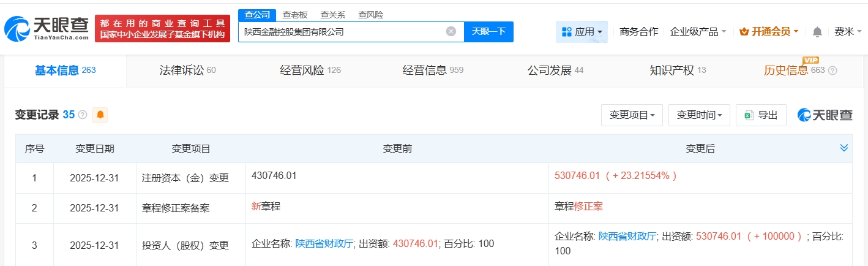Click 章程修正案 in the 变更后 column
868x266 pixels.
578,207
